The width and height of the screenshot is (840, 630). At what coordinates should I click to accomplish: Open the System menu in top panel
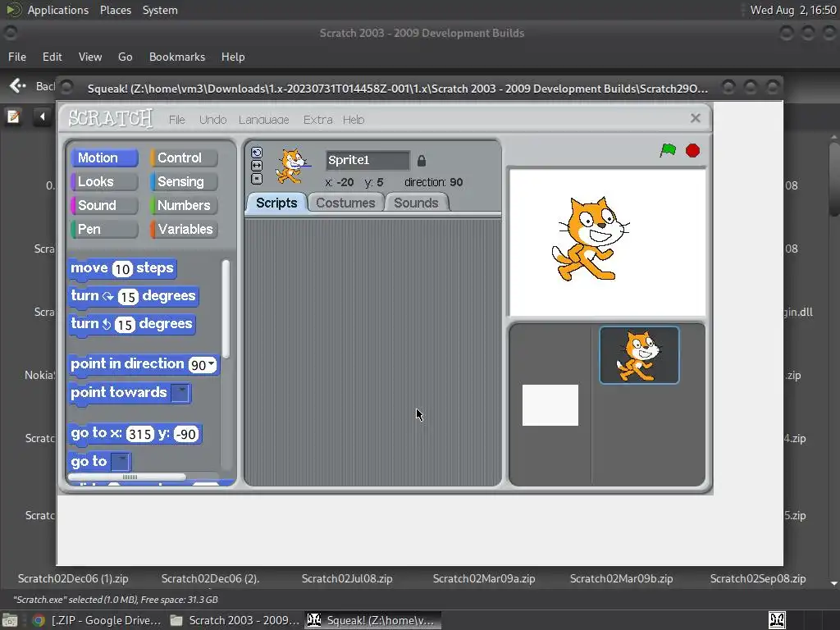[160, 10]
